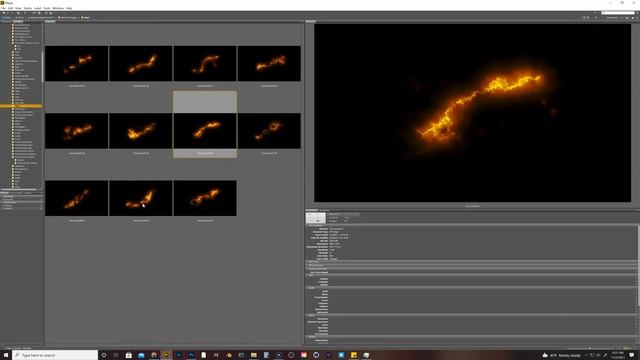Screen dimensions: 640x360
Task: Select fourth fire thumbnail in top row
Action: (x=269, y=63)
